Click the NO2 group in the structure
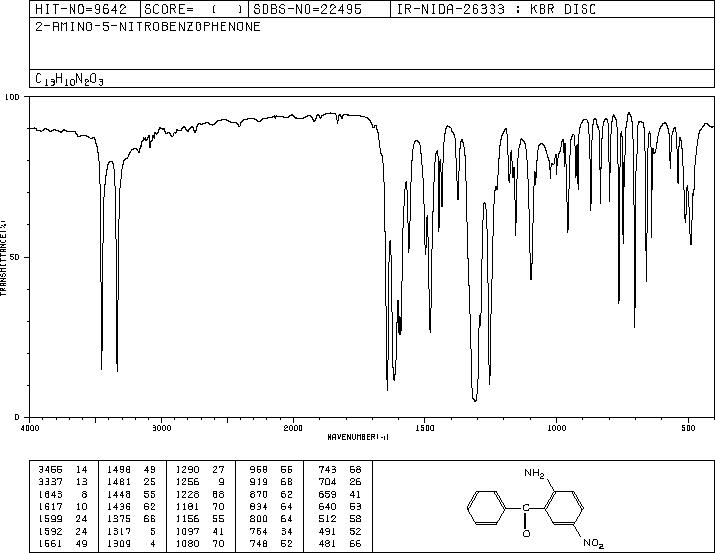This screenshot has height=553, width=715. [594, 543]
